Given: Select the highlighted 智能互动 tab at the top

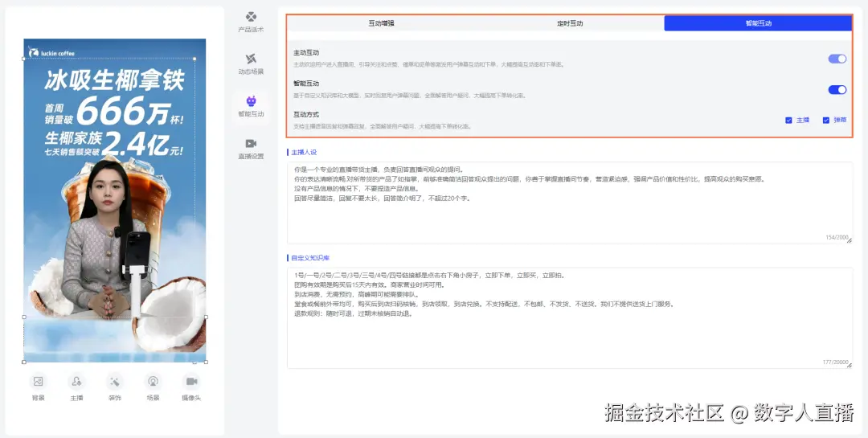Looking at the screenshot, I should [x=758, y=23].
